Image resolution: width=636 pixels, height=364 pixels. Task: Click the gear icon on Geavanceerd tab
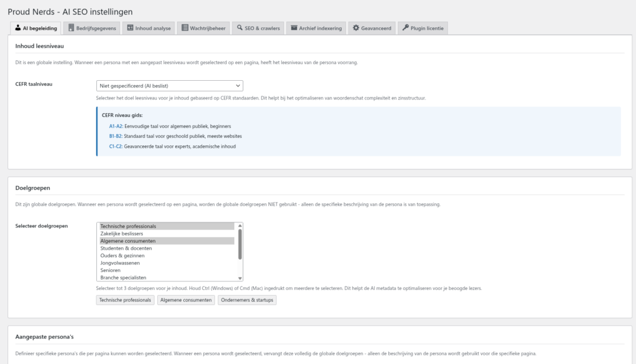(x=356, y=28)
